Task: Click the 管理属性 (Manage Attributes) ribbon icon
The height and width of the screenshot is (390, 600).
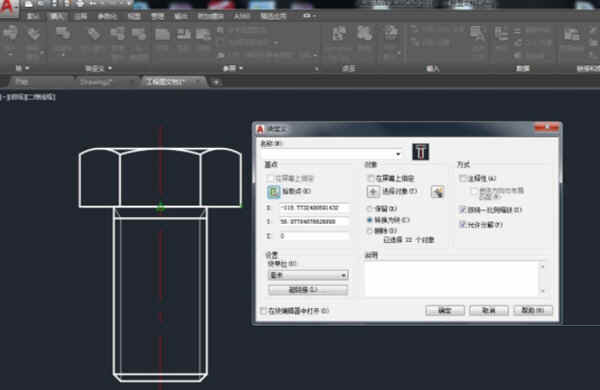Action: (x=117, y=34)
